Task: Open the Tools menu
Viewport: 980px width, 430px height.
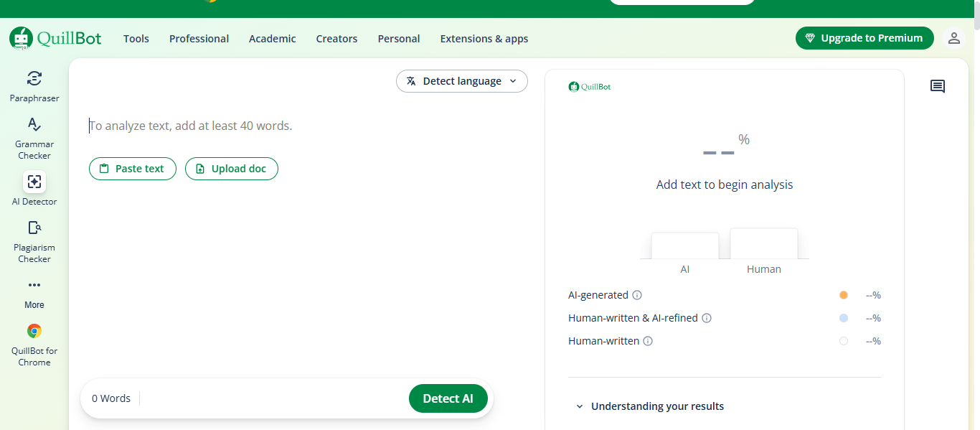Action: click(136, 39)
